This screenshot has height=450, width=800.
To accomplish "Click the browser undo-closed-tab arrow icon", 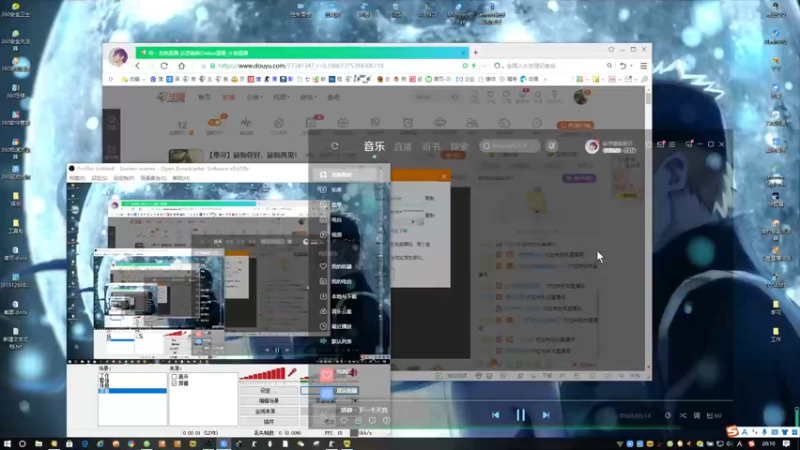I will (622, 66).
